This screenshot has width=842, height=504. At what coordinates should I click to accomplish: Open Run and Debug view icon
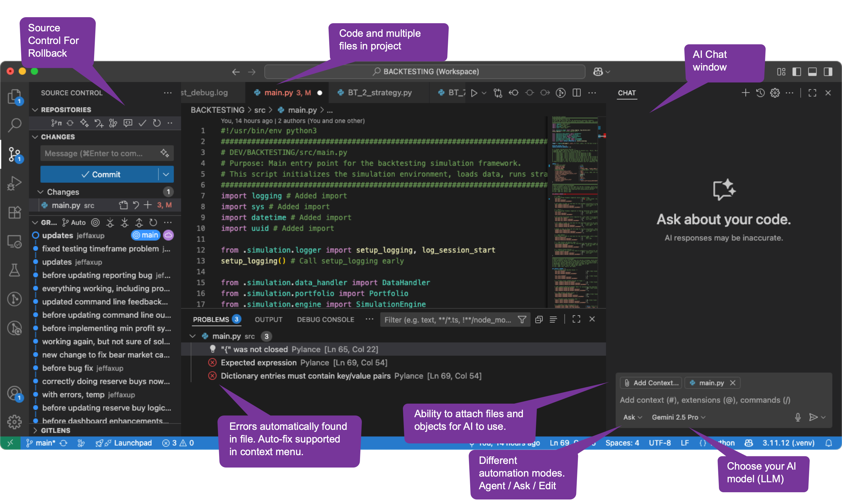click(14, 183)
